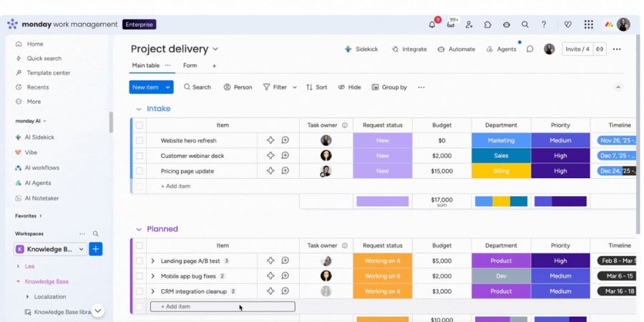The image size is (644, 322).
Task: Open the inbox tray icon
Action: point(451,24)
